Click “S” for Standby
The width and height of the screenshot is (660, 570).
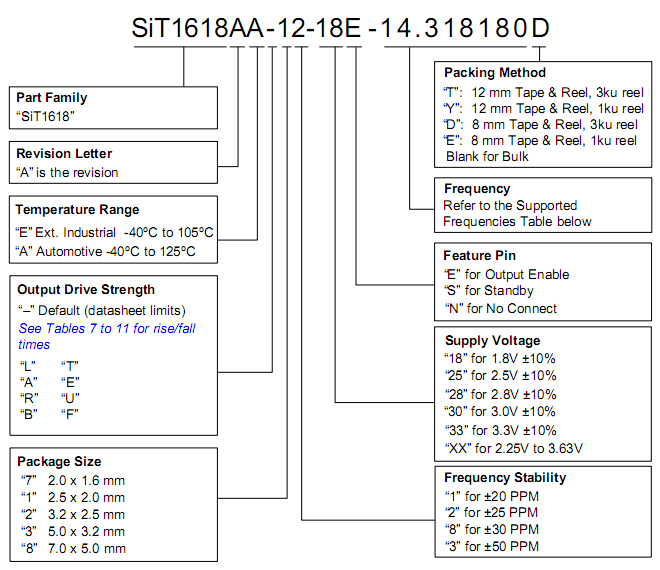pyautogui.click(x=489, y=290)
